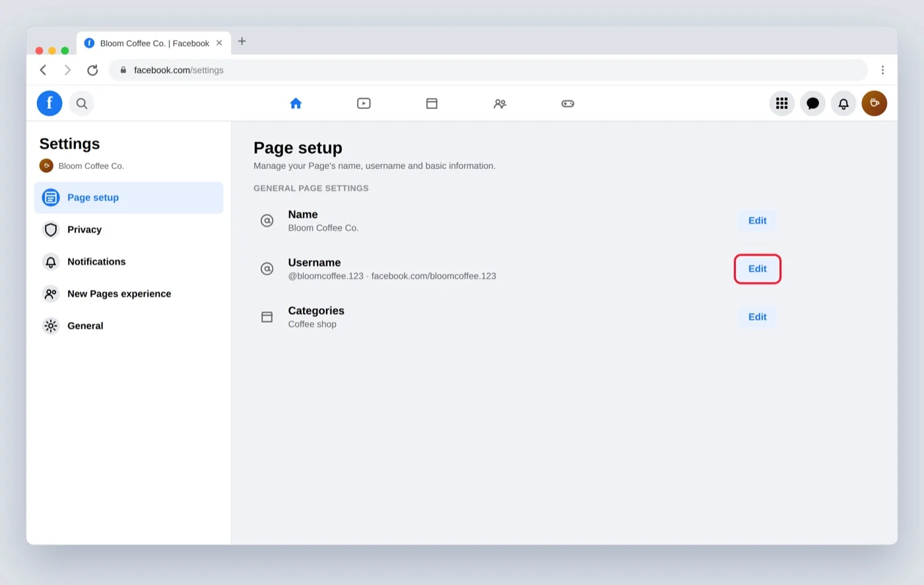
Task: Open browser three-dot menu
Action: coord(882,70)
